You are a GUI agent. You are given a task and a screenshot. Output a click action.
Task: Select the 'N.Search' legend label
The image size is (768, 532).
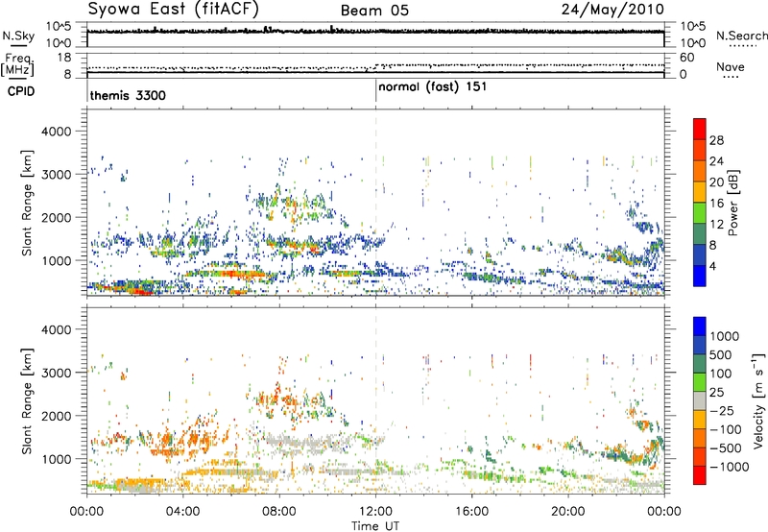click(741, 36)
